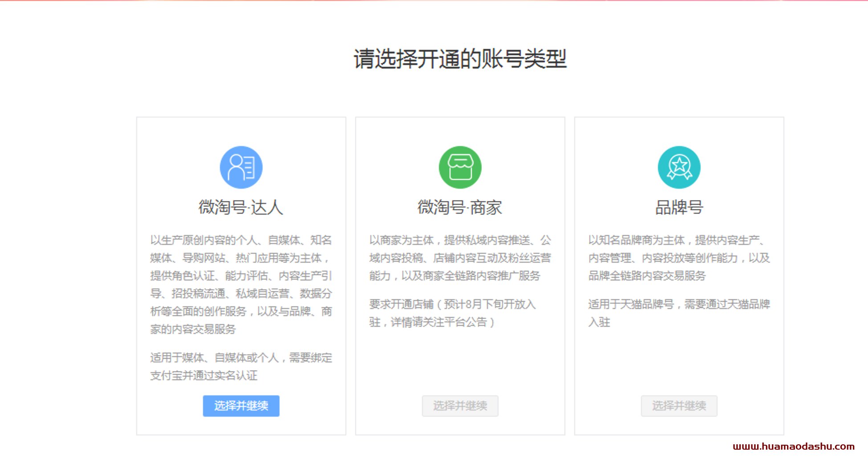The width and height of the screenshot is (868, 463).
Task: Click the description starting 以商家为主体
Action: click(x=460, y=258)
